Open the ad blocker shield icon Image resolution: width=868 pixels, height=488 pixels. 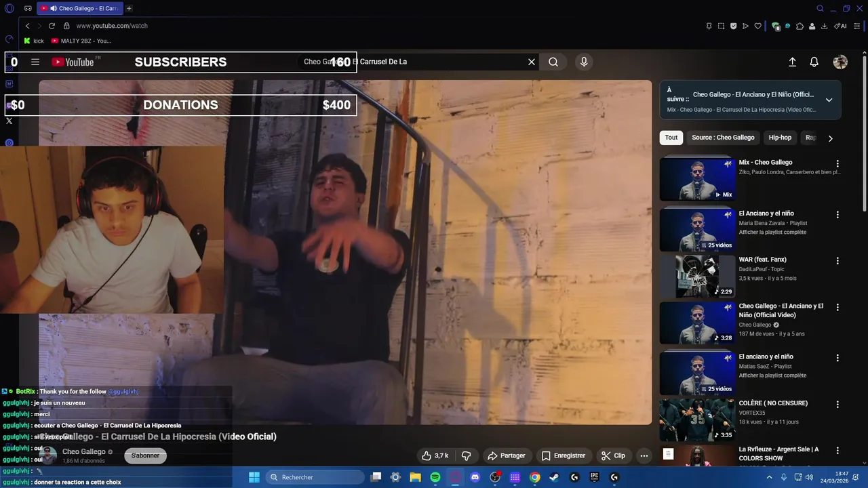click(x=733, y=26)
